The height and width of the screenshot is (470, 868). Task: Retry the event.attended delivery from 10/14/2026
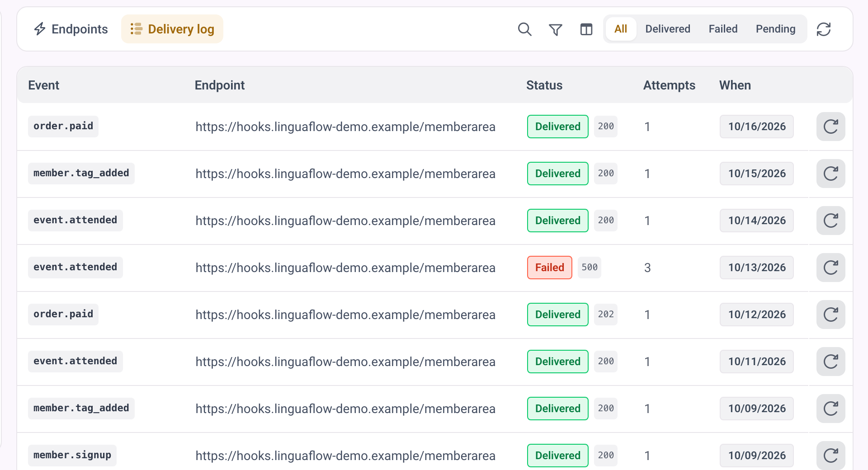coord(831,221)
